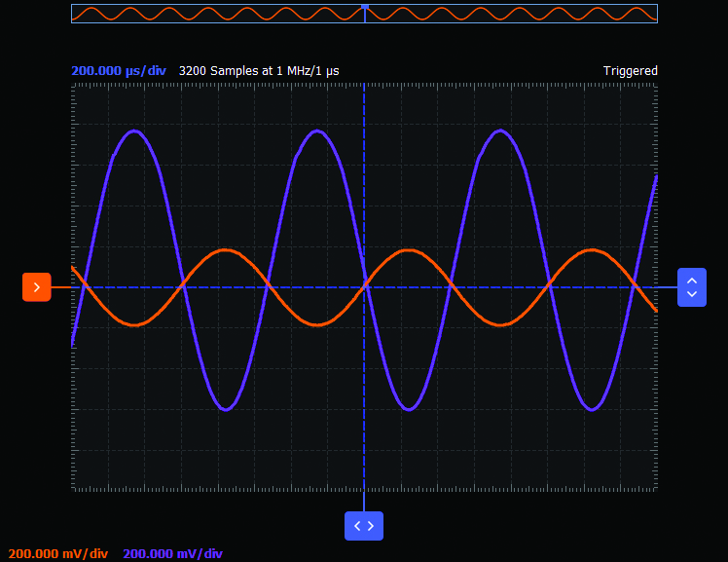728x562 pixels.
Task: Click the right arrow on the bottom time handle
Action: point(371,526)
